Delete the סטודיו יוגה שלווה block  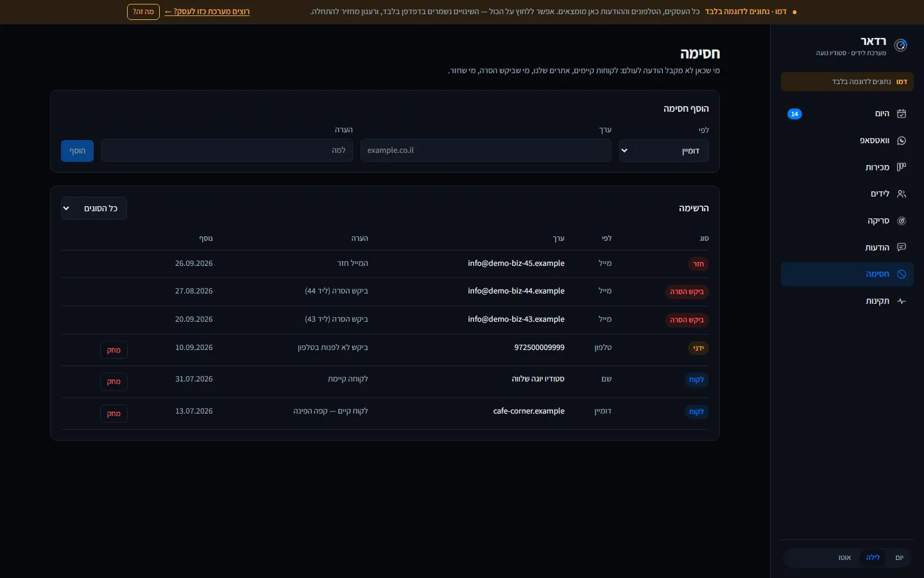point(114,381)
